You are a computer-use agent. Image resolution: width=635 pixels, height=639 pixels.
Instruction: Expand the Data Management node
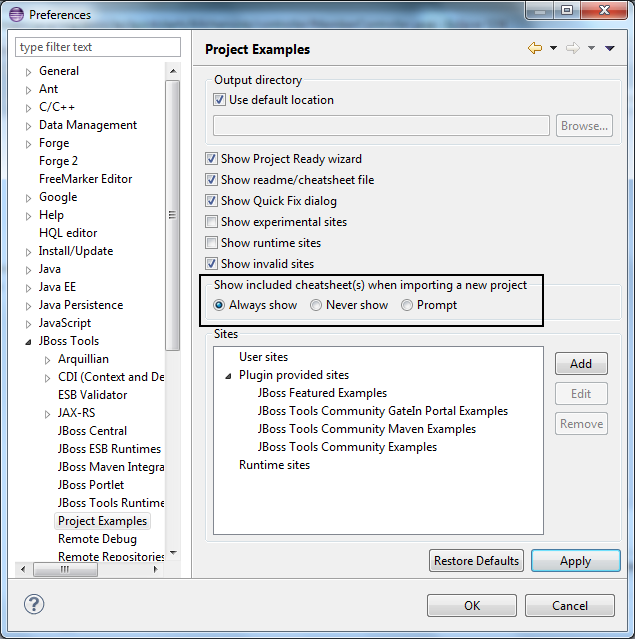pyautogui.click(x=28, y=126)
